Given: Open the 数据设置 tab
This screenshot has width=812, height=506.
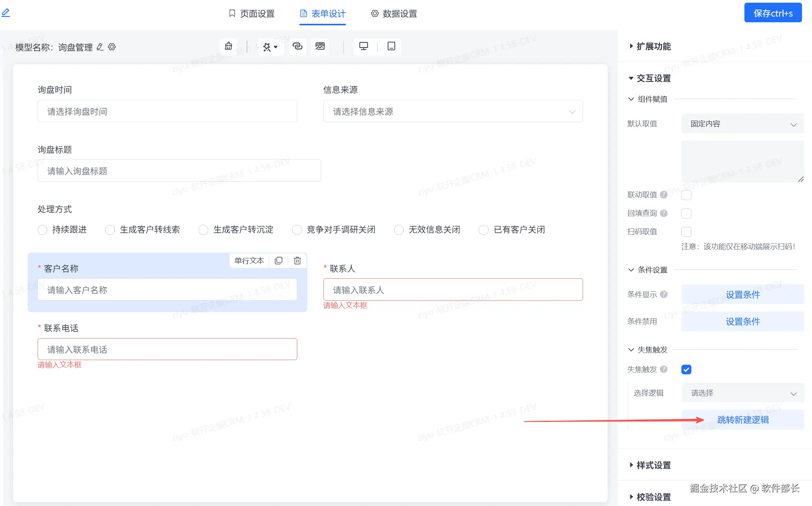Looking at the screenshot, I should [394, 14].
